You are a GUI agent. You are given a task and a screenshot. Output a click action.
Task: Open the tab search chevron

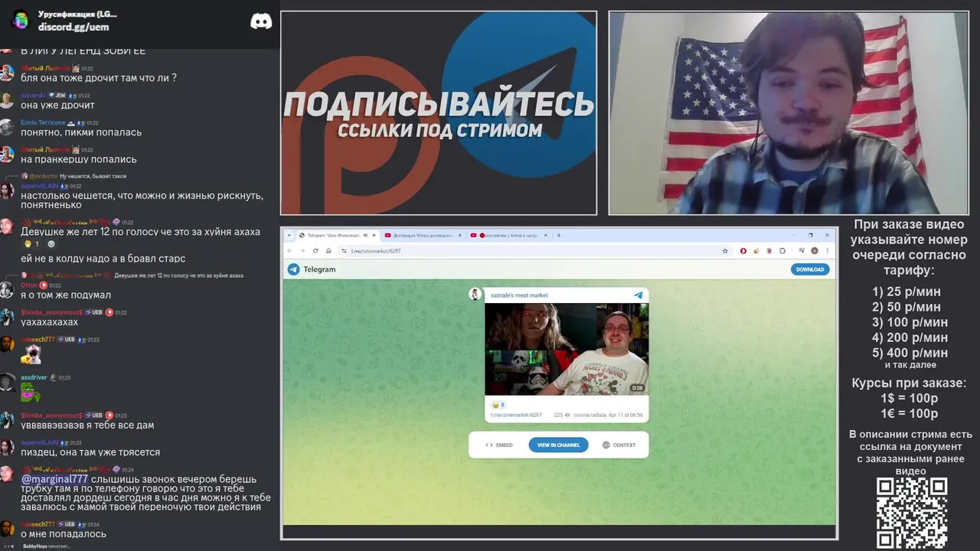pos(288,235)
